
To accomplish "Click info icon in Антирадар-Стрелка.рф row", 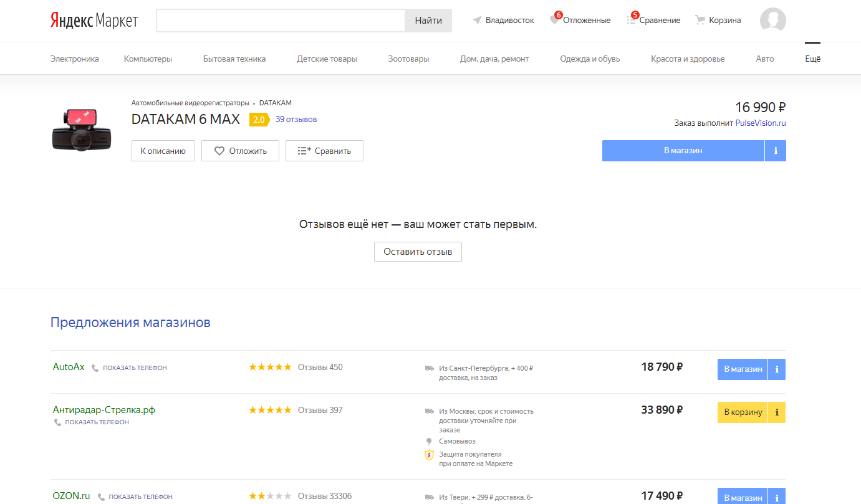I will (x=777, y=412).
